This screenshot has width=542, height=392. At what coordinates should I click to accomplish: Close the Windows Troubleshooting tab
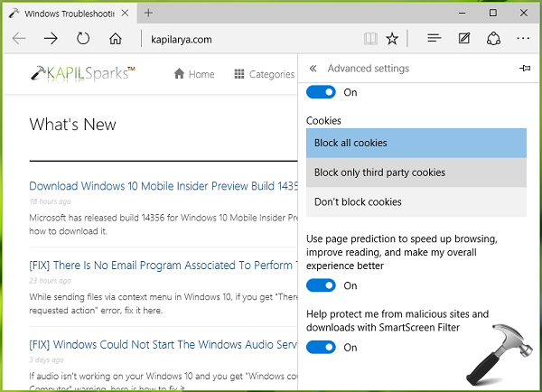click(126, 14)
